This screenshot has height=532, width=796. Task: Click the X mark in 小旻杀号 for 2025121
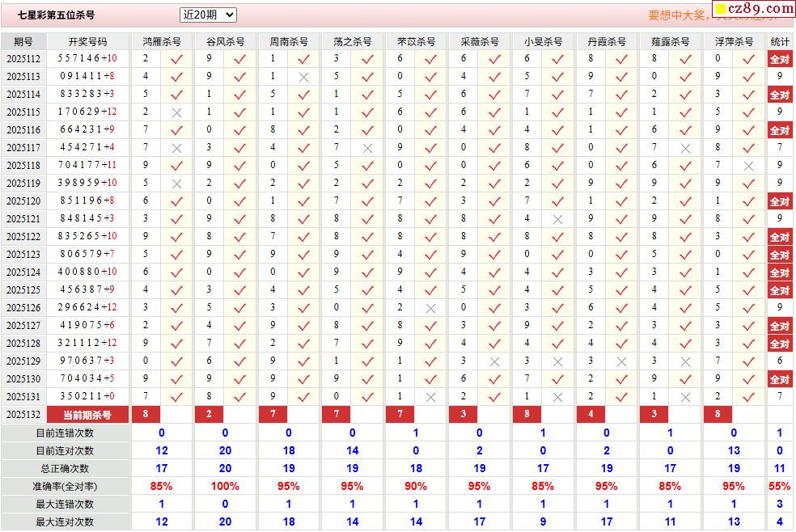[x=557, y=219]
